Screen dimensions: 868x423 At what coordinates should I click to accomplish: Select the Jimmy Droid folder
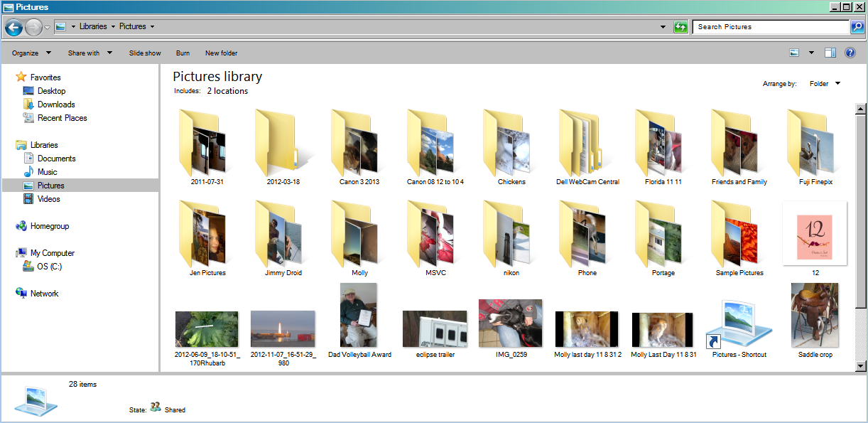278,234
